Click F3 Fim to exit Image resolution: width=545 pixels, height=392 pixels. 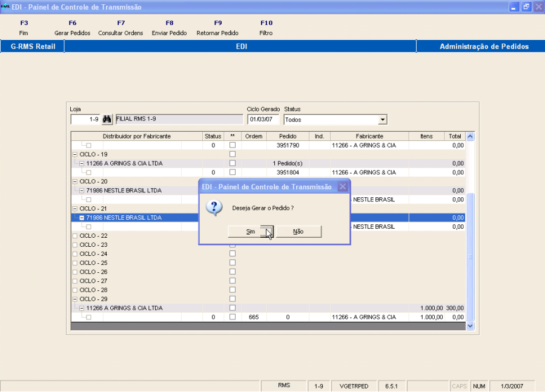click(x=24, y=28)
